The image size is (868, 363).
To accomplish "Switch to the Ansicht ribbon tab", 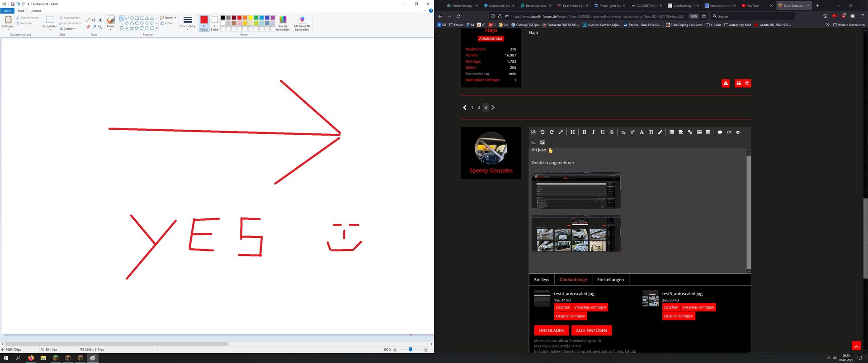I will pos(36,11).
